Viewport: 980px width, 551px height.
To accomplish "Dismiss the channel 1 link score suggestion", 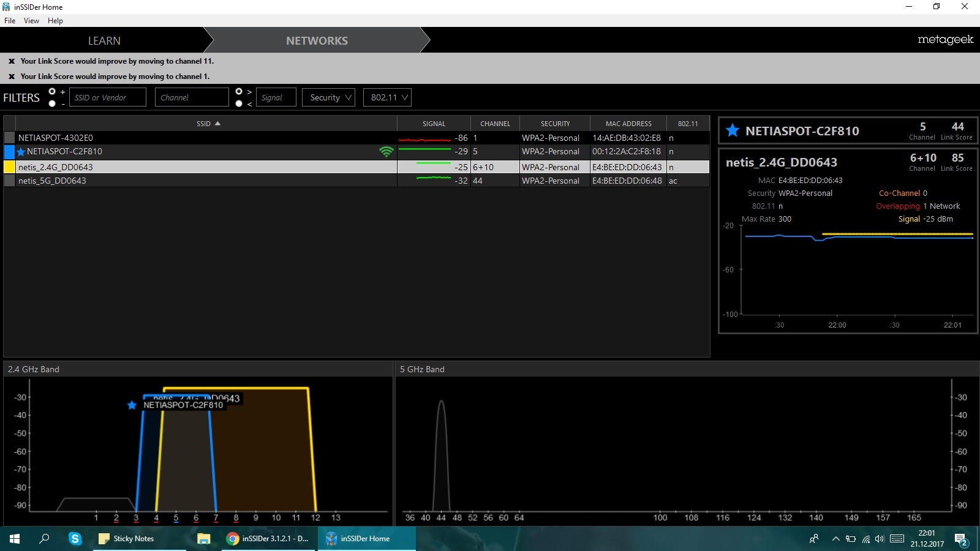I will [11, 77].
